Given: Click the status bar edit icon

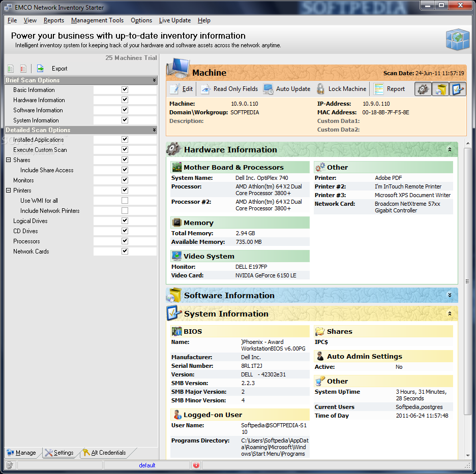Looking at the screenshot, I should [x=10, y=465].
